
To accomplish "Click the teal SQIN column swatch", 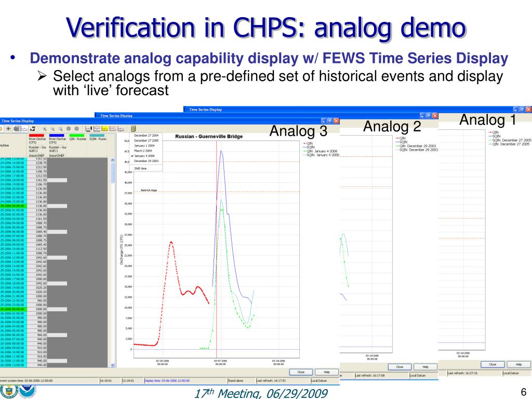I will tap(97, 136).
